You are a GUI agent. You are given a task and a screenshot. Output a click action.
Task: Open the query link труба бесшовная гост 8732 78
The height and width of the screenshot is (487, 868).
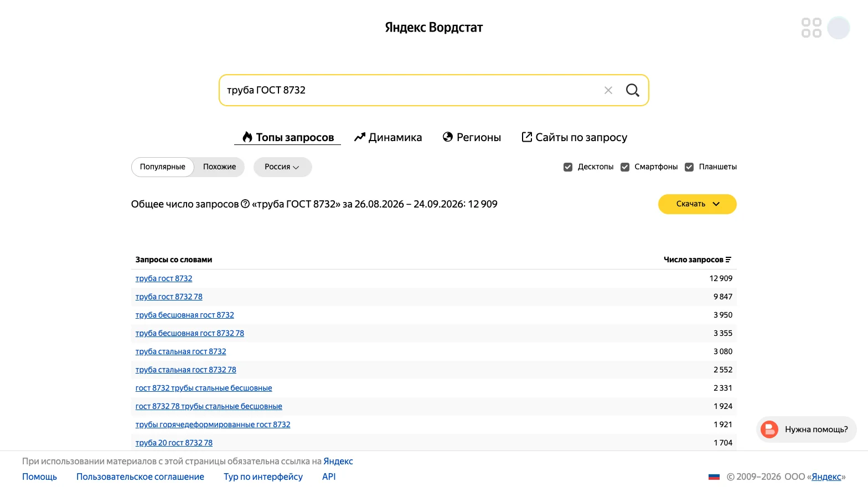190,333
